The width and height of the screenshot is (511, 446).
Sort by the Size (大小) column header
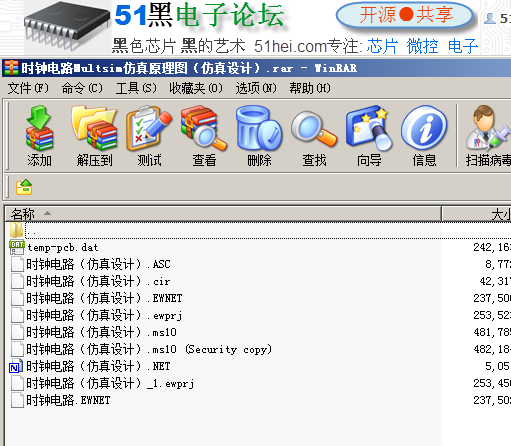477,214
